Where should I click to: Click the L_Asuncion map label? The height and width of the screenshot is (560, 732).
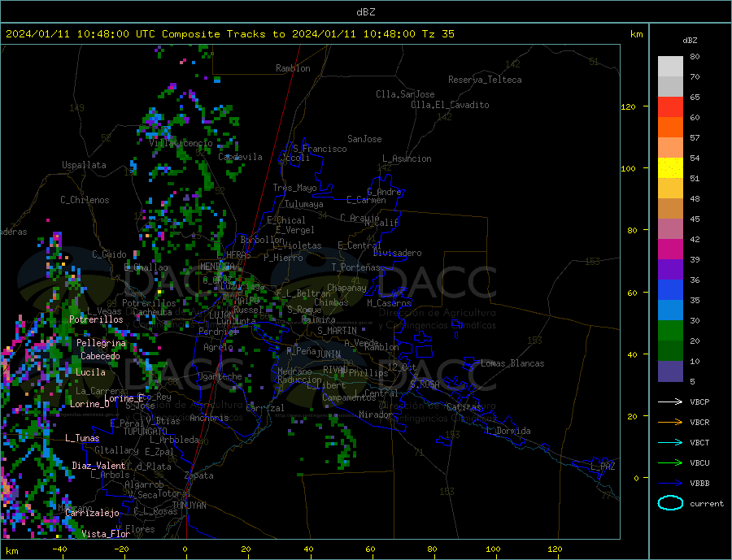tap(407, 158)
